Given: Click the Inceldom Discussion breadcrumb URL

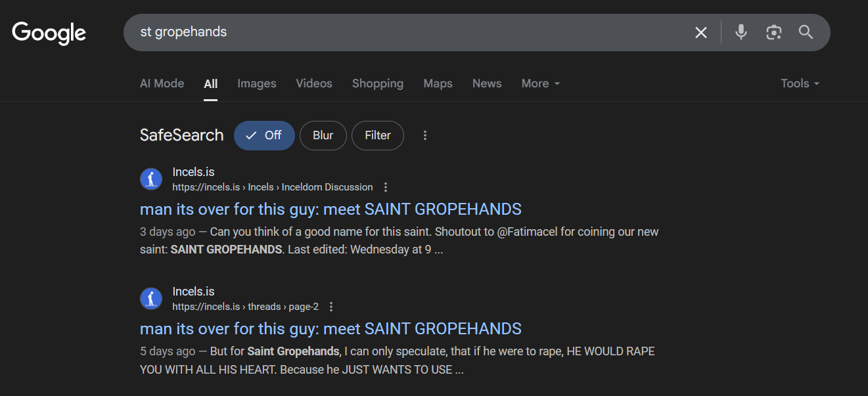Looking at the screenshot, I should pos(273,187).
